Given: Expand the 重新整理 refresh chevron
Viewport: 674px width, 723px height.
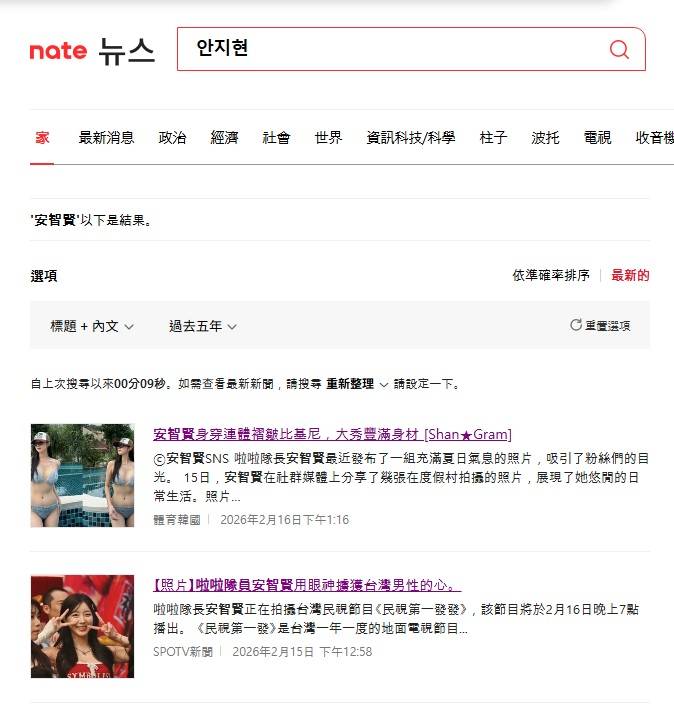Looking at the screenshot, I should tap(384, 384).
